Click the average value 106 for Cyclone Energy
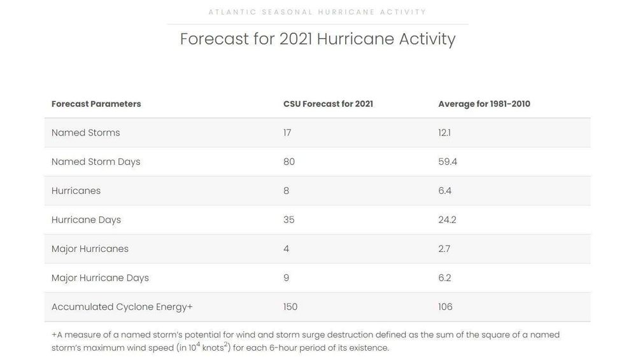624x364 pixels. (x=445, y=307)
